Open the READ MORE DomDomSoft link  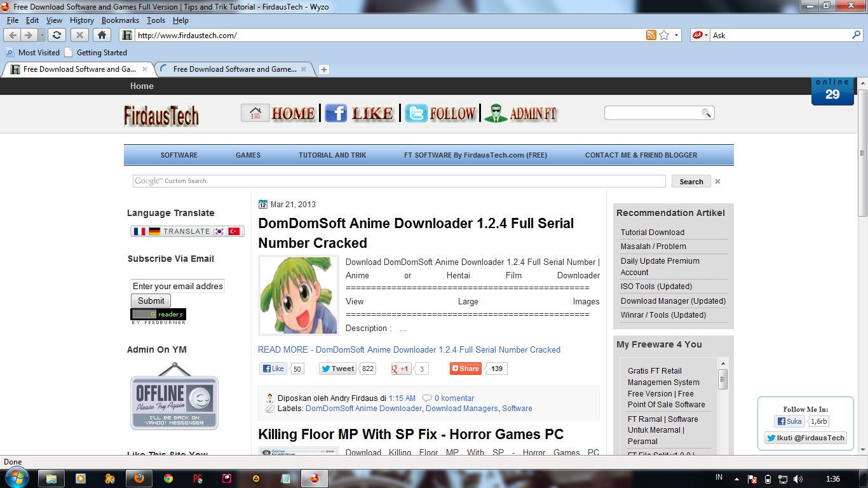click(408, 349)
